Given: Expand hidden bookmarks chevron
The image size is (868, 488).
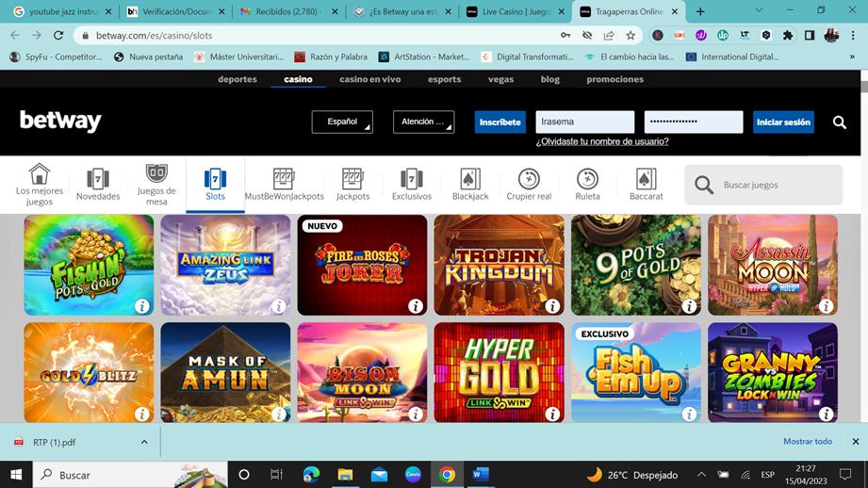Looking at the screenshot, I should [x=852, y=57].
